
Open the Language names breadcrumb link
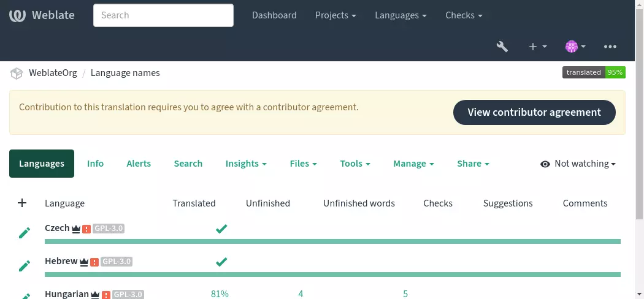(x=125, y=73)
